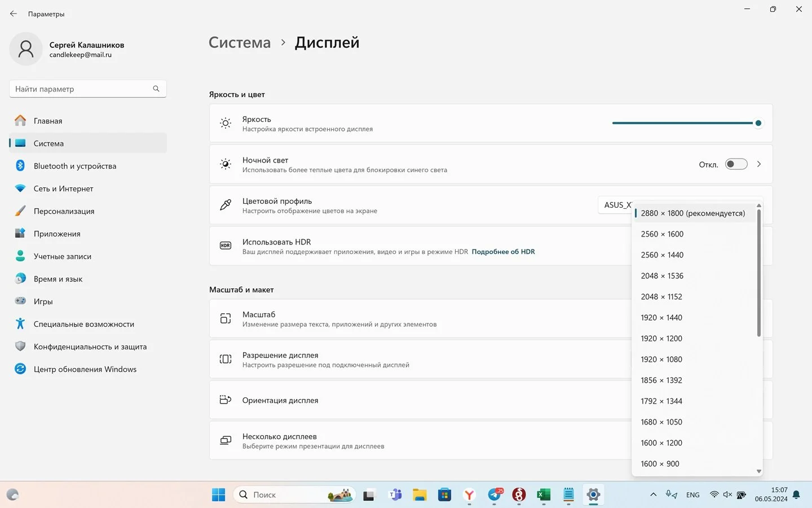Pick 2048 × 1536 resolution
Viewport: 812px width, 508px height.
pyautogui.click(x=695, y=276)
